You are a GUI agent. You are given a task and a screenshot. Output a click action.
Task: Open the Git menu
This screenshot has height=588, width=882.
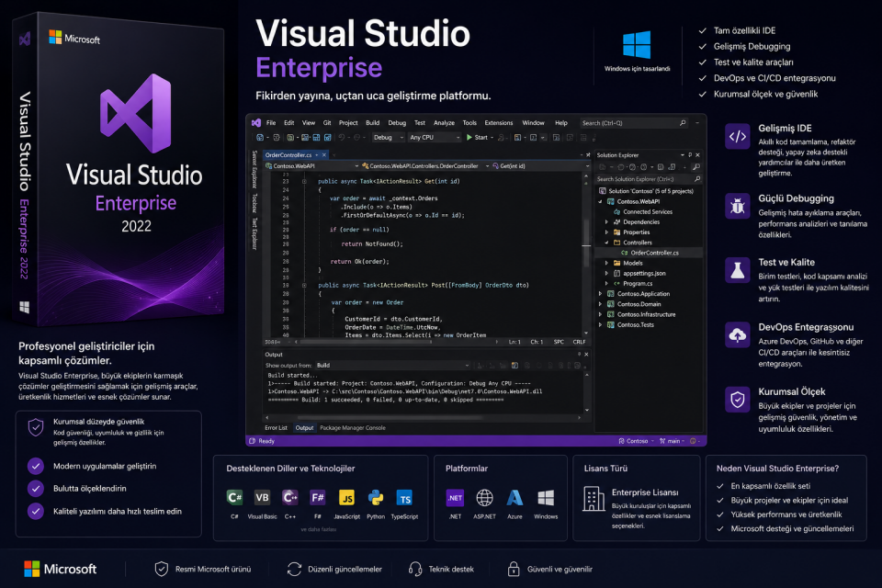[x=327, y=123]
